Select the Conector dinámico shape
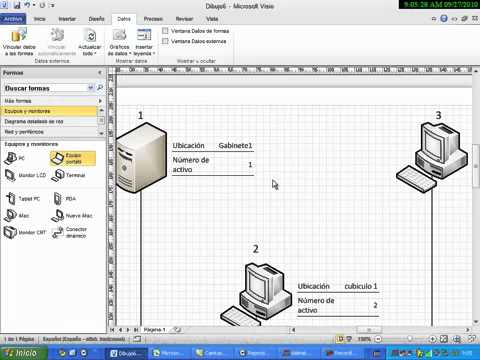Viewport: 480px width, 360px height. pos(70,232)
